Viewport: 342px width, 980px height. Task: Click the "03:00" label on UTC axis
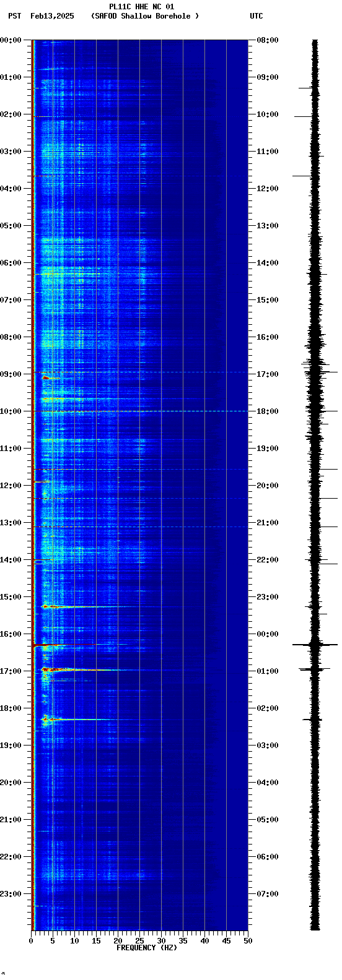[268, 746]
